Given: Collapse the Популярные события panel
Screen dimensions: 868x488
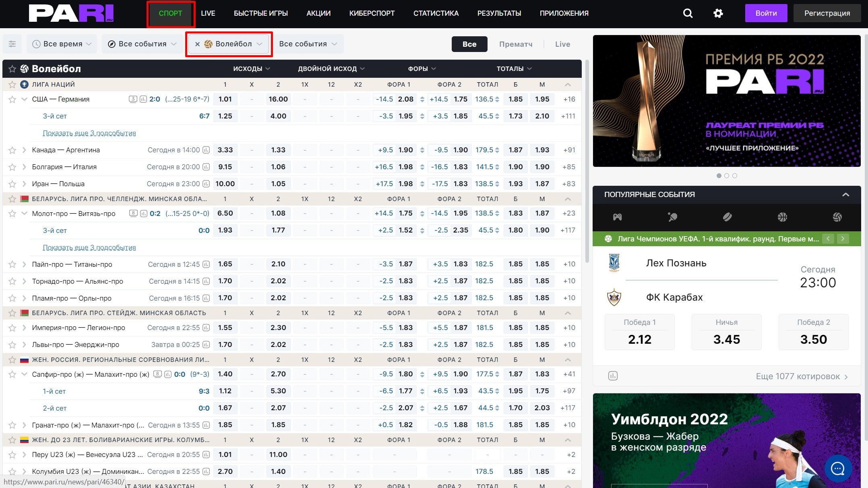Looking at the screenshot, I should (x=845, y=195).
